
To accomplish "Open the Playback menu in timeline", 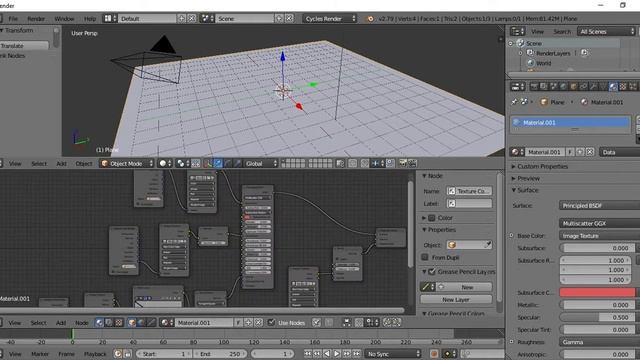I will click(95, 354).
